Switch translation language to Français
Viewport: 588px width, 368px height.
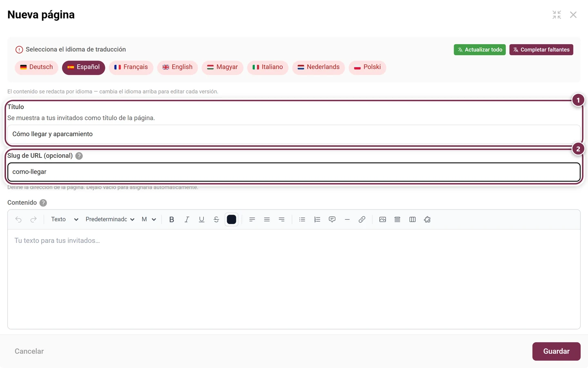point(131,67)
